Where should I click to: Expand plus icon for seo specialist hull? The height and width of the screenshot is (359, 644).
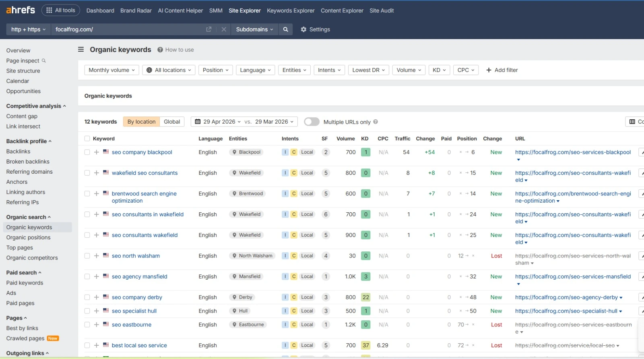[x=96, y=311]
